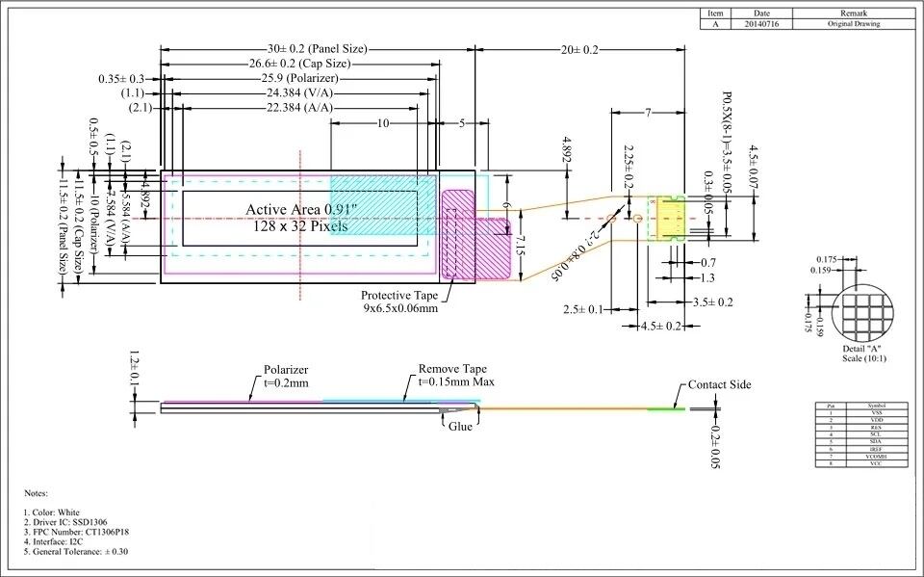Screen dimensions: 924x577
Task: Click the "Remove Tape" callout label
Action: [452, 369]
